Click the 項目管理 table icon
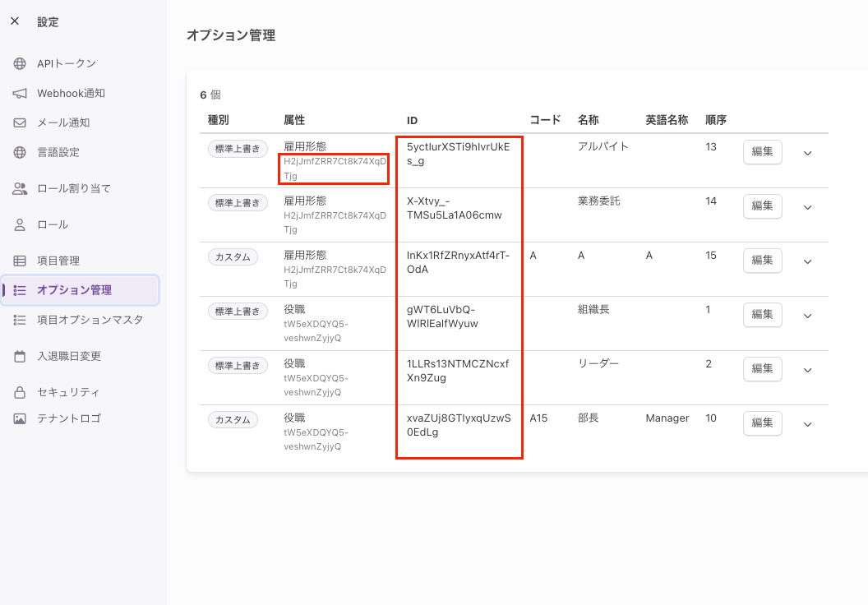868x605 pixels. click(x=20, y=261)
